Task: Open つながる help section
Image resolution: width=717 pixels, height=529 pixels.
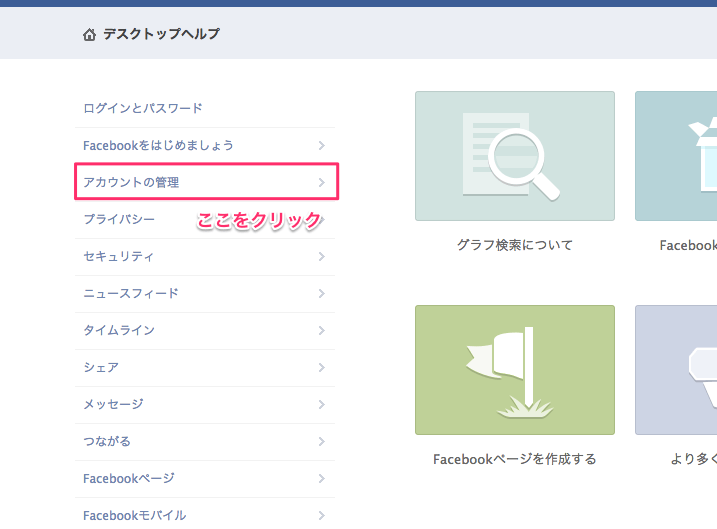Action: point(107,442)
